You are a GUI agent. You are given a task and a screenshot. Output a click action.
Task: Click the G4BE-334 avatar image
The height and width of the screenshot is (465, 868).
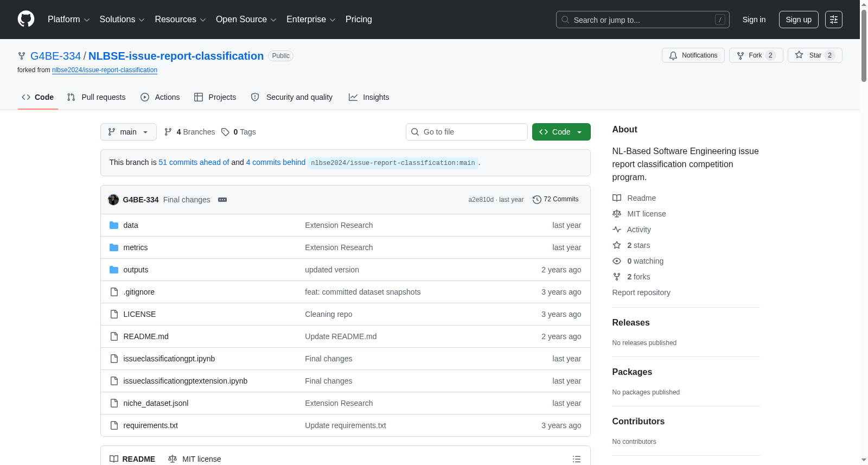coord(113,200)
